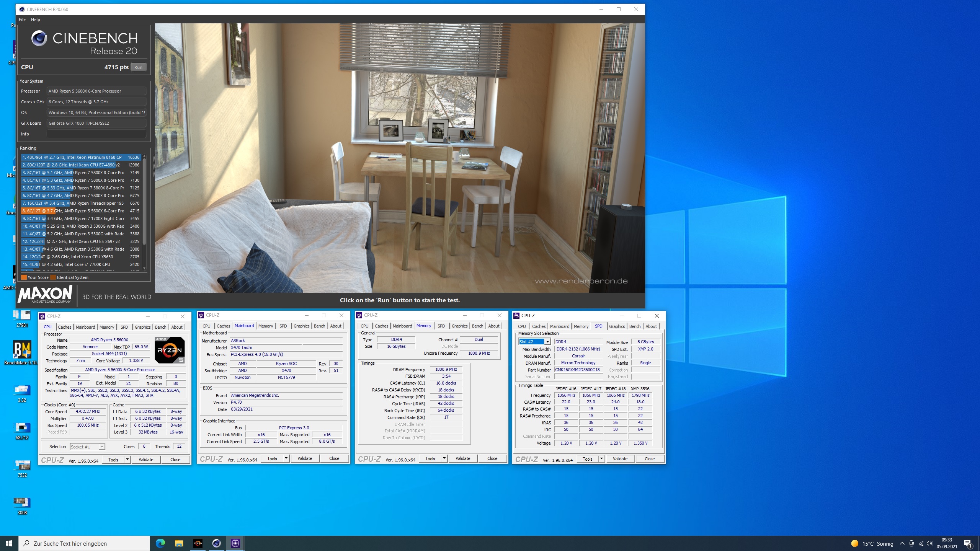Open the Graphics tab in the CPU-Z window showing the Mainboard tab
This screenshot has height=551, width=980.
302,326
